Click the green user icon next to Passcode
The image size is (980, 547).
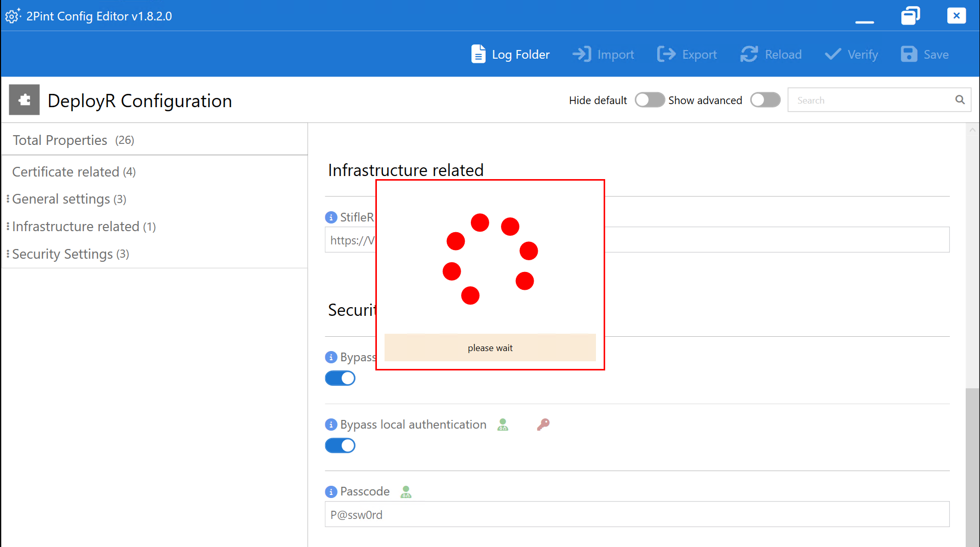tap(406, 491)
